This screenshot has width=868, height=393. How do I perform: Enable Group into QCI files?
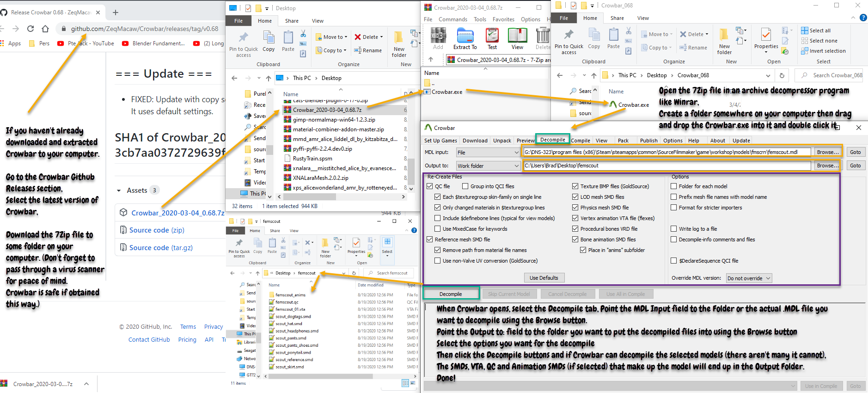(465, 186)
